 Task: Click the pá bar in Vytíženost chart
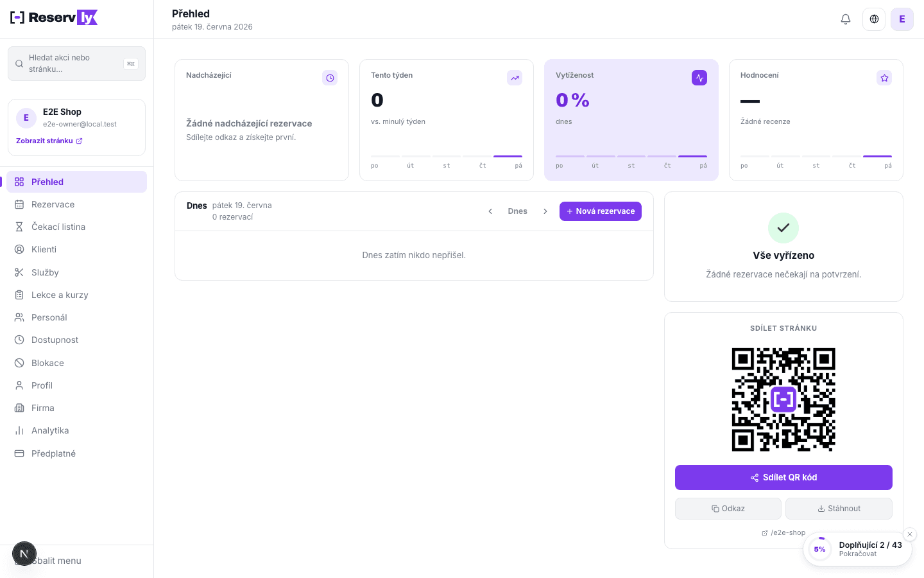[x=692, y=156]
